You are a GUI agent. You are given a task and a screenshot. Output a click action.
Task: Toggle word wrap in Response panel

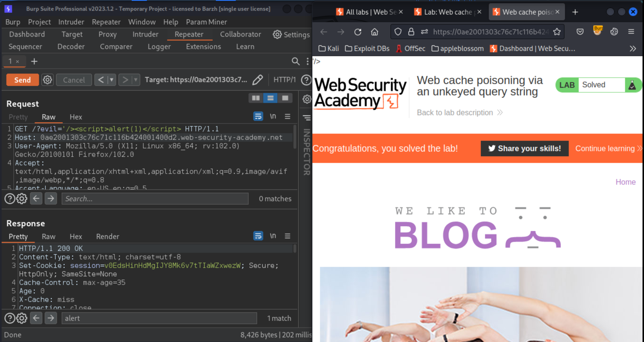pos(258,236)
